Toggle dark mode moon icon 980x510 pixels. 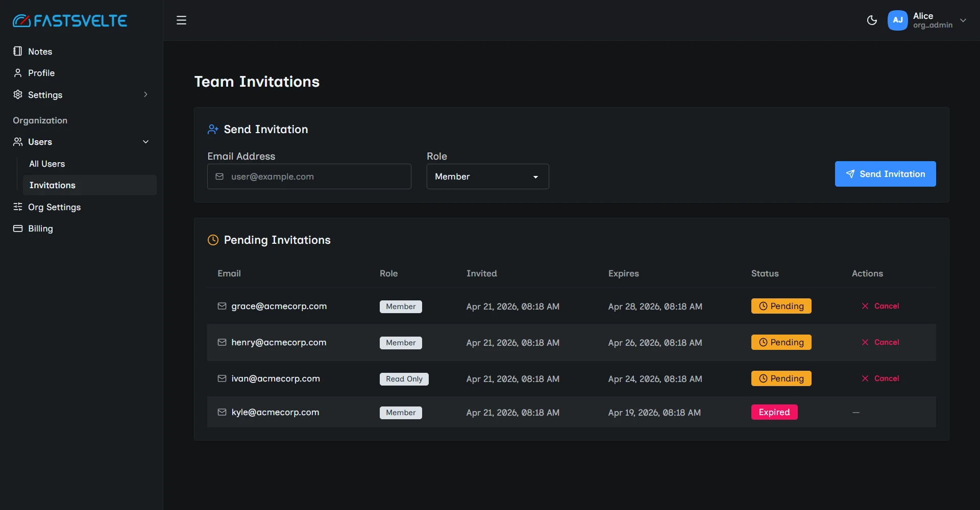(x=872, y=20)
